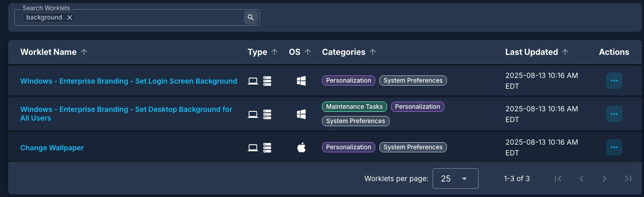Click Windows OS icon in first row
Screen dimensions: 644x197
302,81
